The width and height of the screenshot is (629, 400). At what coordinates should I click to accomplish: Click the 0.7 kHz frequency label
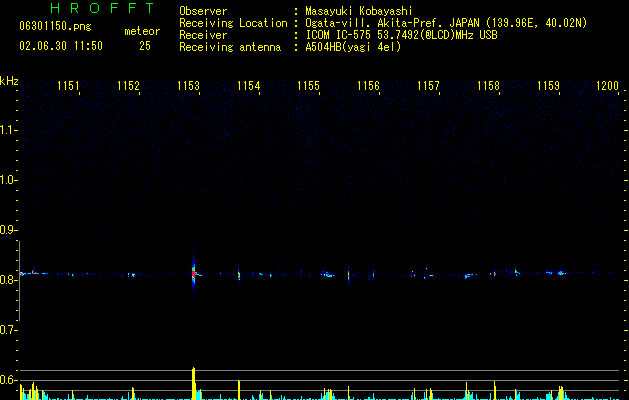tap(8, 330)
